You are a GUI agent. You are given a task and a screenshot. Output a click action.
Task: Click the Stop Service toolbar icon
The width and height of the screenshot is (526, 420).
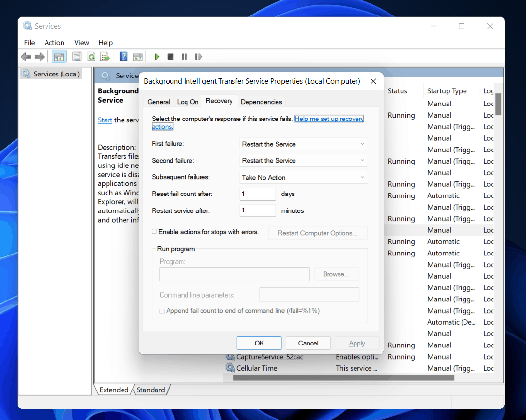click(170, 57)
